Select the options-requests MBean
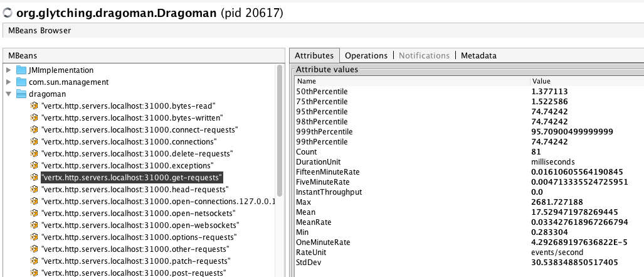This screenshot has width=644, height=277. [139, 237]
